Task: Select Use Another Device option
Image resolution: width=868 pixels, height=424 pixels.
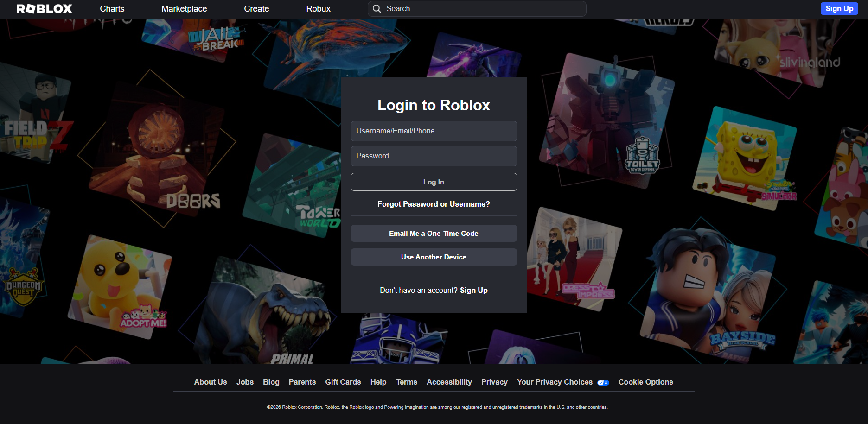Action: tap(434, 257)
